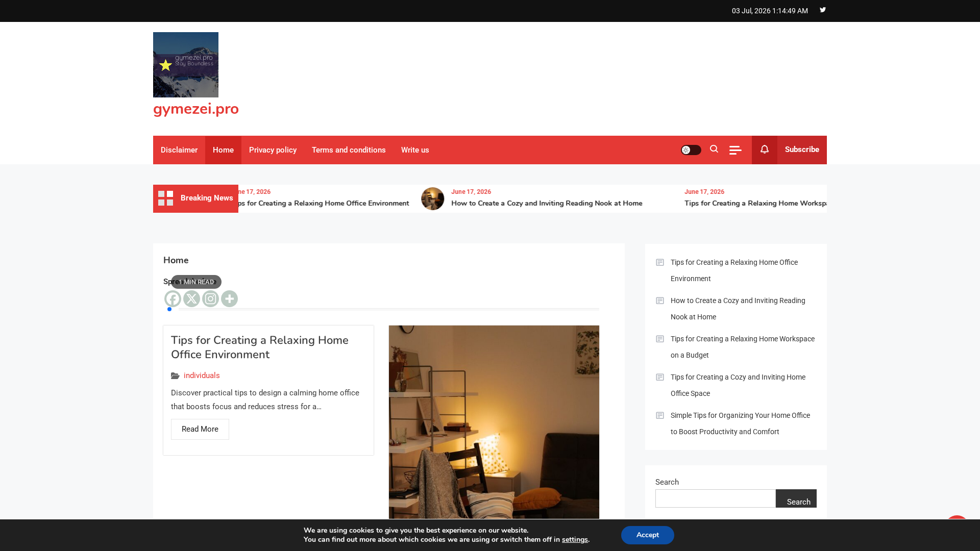Click the Home page heading
Image resolution: width=980 pixels, height=551 pixels.
(x=176, y=260)
